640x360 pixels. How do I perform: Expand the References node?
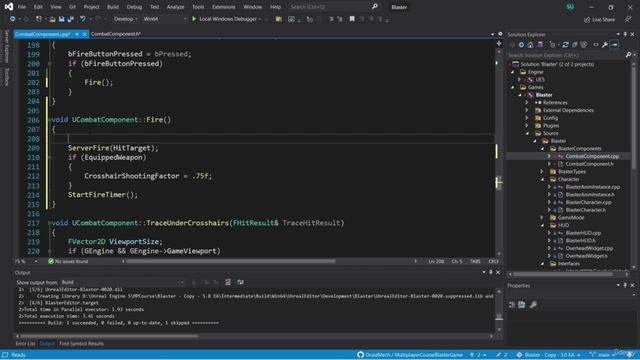(x=527, y=102)
